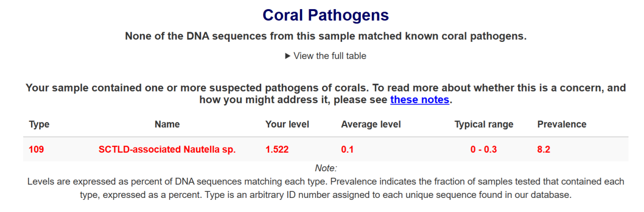Click the typical range value 0 - 0.3
Screen dimensions: 644x212
[484, 150]
